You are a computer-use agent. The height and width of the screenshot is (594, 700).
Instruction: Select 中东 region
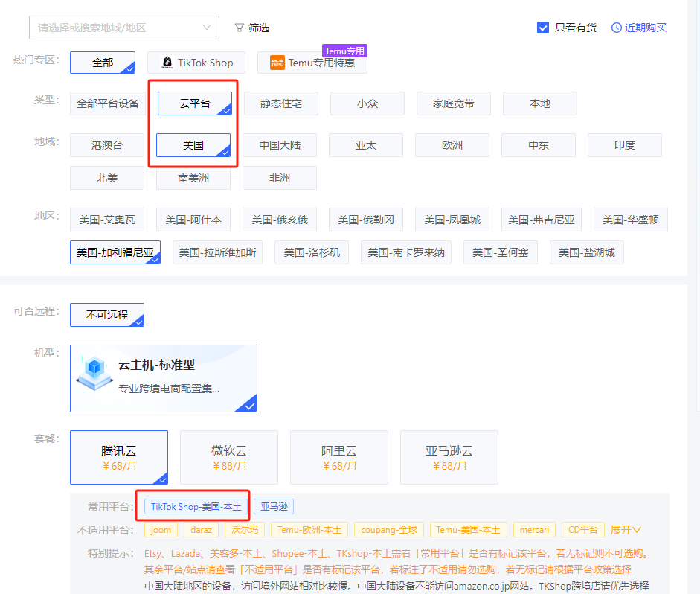[x=539, y=145]
